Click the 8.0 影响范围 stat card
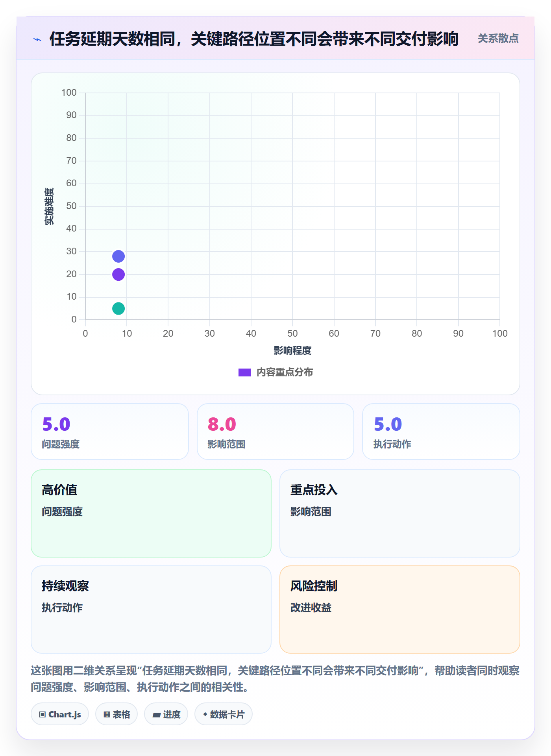Screen dimensions: 551x756 coord(275,432)
